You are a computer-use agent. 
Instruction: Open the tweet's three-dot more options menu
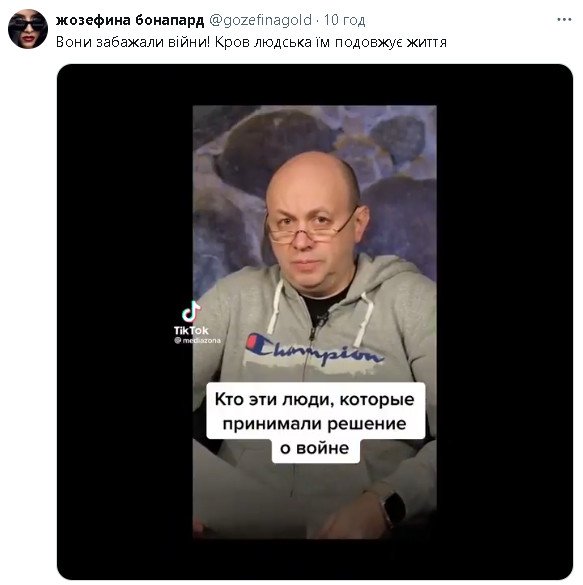click(564, 20)
